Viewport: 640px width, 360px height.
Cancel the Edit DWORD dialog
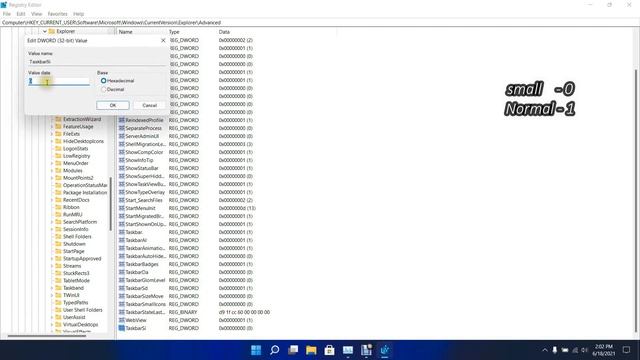tap(149, 105)
